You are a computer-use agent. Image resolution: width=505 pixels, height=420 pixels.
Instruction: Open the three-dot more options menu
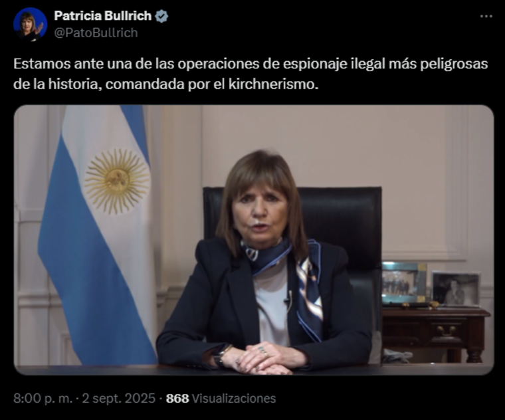point(486,16)
